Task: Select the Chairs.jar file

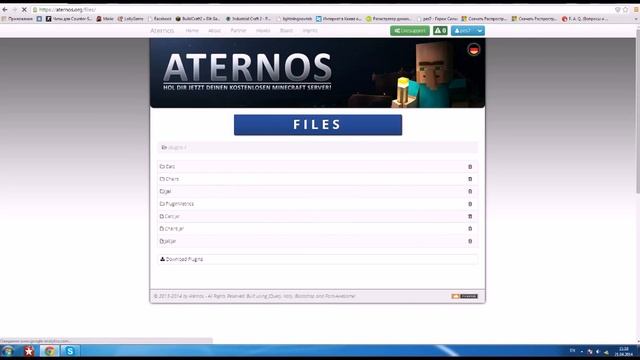Action: pos(172,229)
